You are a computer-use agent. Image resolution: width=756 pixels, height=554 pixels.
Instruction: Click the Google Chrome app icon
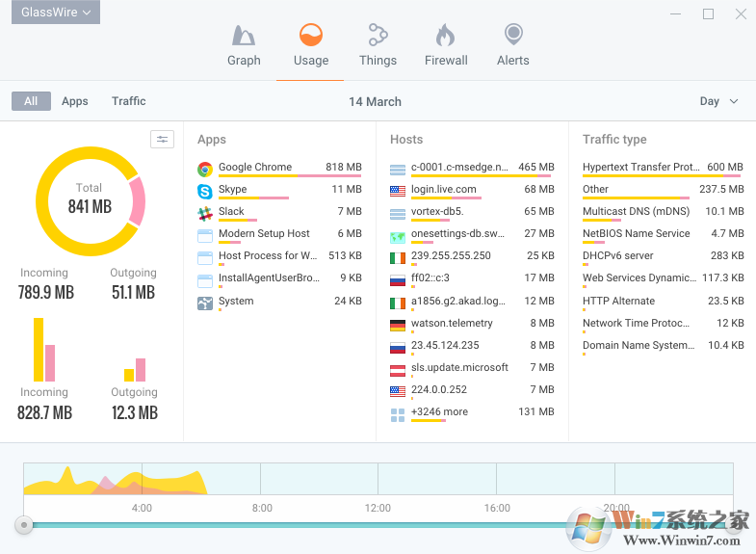click(x=205, y=168)
